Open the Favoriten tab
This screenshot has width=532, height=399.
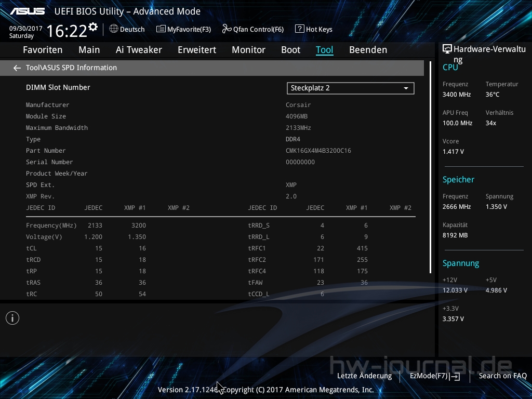[x=43, y=50]
